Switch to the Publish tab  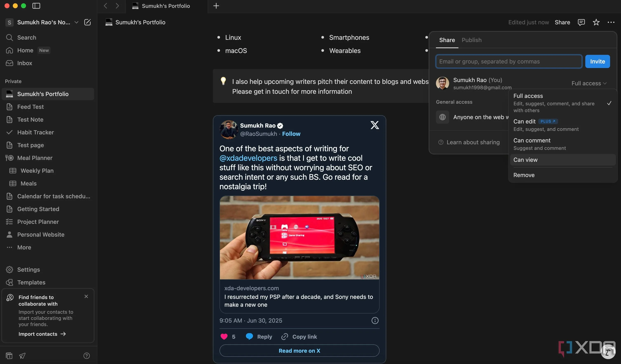click(471, 40)
